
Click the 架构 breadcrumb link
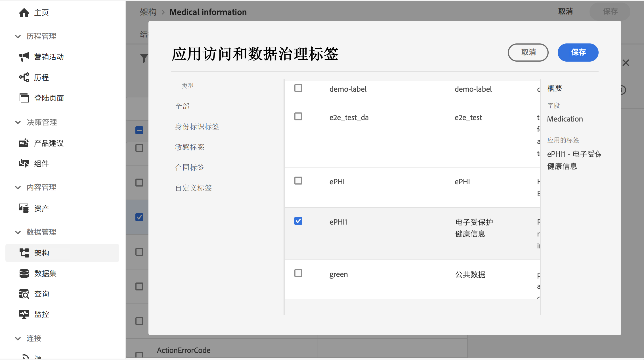coord(148,12)
